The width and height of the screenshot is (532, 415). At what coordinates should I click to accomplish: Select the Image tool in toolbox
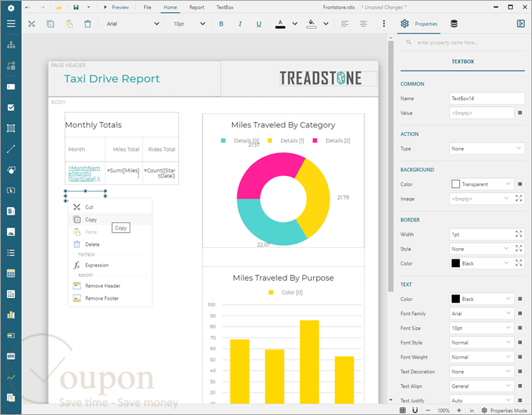pyautogui.click(x=11, y=232)
